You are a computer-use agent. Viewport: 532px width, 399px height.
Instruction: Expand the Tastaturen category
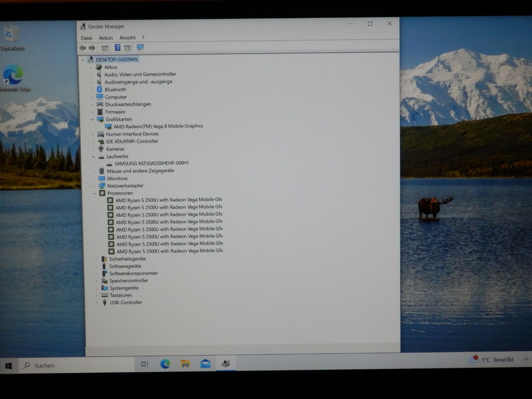(x=97, y=295)
